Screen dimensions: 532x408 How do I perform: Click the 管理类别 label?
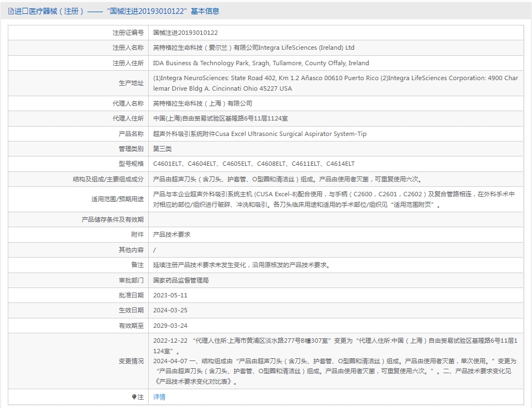pos(131,149)
